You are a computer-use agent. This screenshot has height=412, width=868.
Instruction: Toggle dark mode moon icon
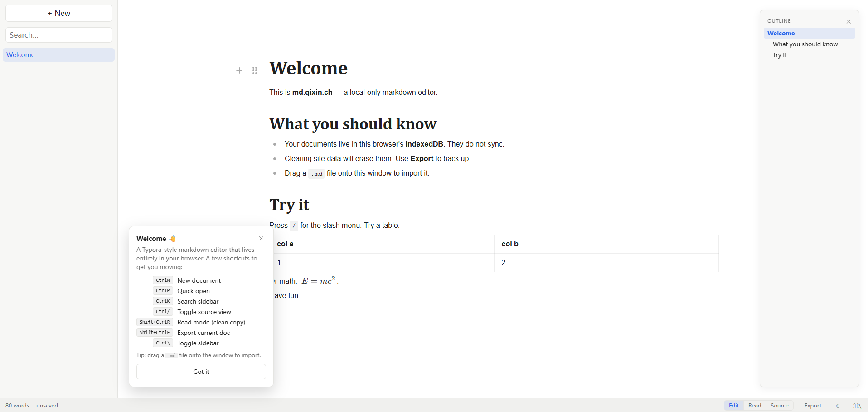coord(838,406)
